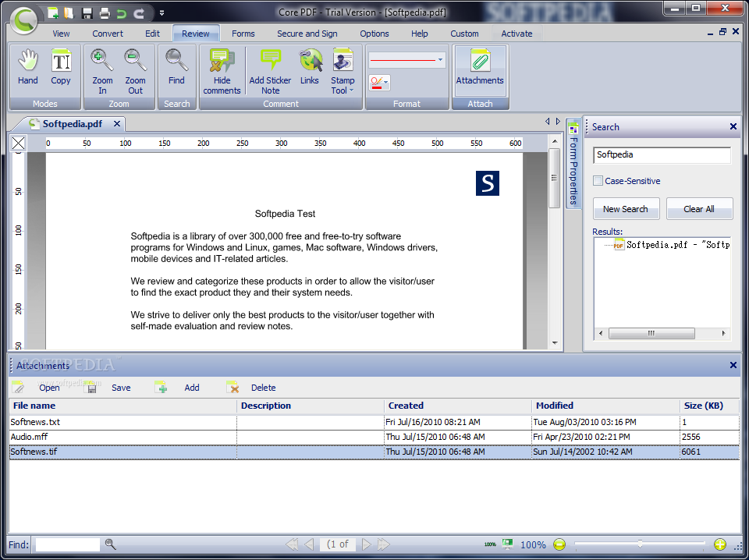
Task: Click the Clear All button
Action: pyautogui.click(x=699, y=208)
